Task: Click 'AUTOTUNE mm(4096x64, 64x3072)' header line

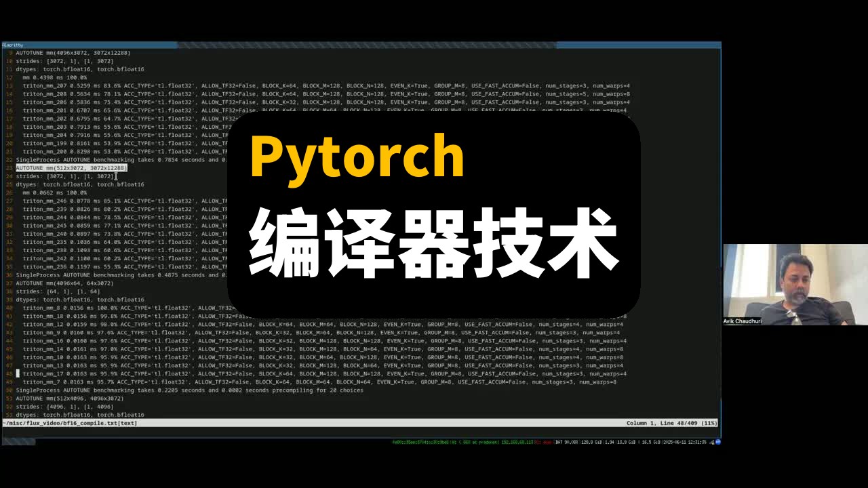Action: (65, 283)
